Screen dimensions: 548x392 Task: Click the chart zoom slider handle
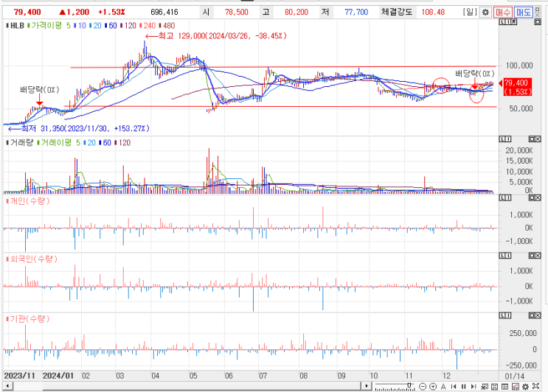point(409,385)
